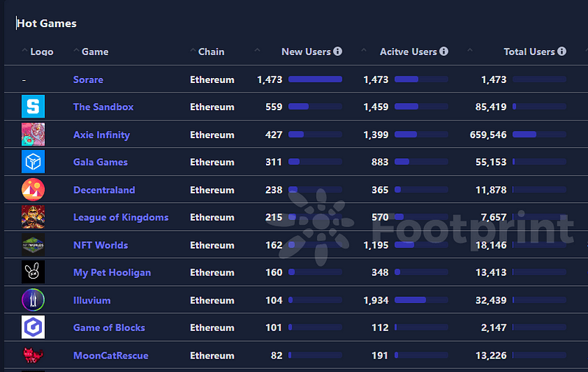The width and height of the screenshot is (588, 372).
Task: Click the MoonCatRescue red cat logo
Action: [33, 355]
